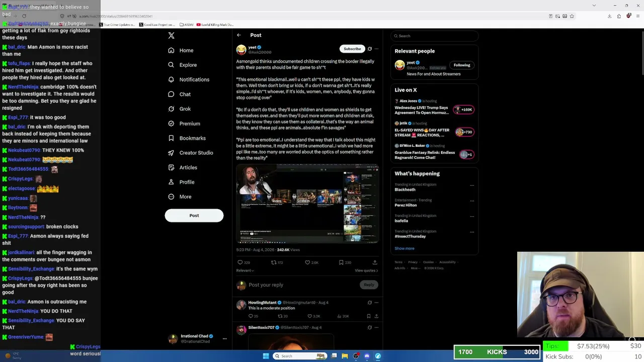The width and height of the screenshot is (644, 362).
Task: Go back using the arrow beside Post
Action: click(x=239, y=35)
